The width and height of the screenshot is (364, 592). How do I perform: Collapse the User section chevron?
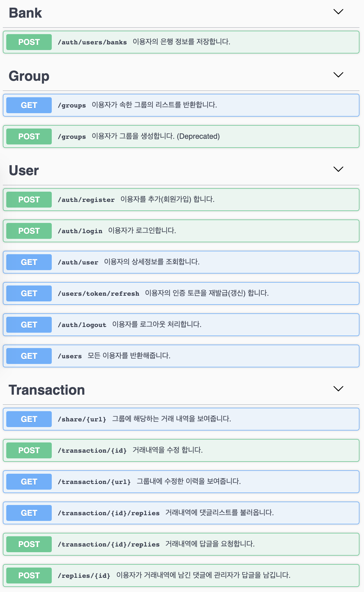pyautogui.click(x=338, y=169)
